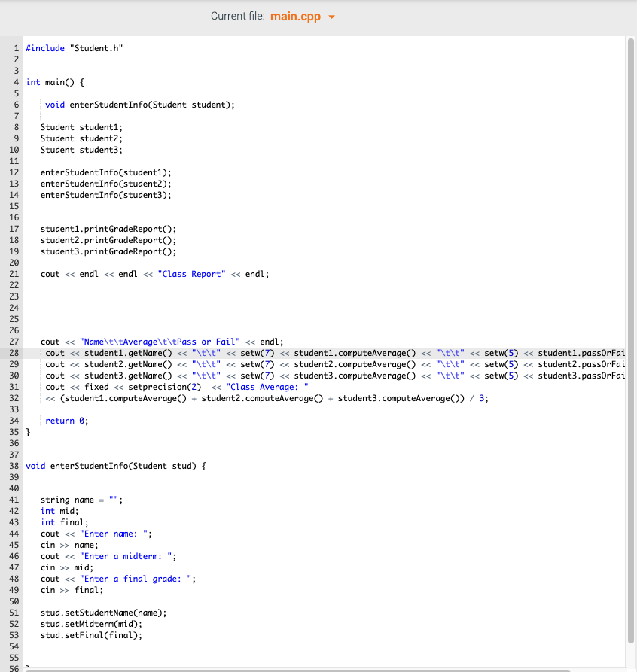637x672 pixels.
Task: Click 'void enterStudentInfo(Student stud) {' definition
Action: pyautogui.click(x=116, y=466)
